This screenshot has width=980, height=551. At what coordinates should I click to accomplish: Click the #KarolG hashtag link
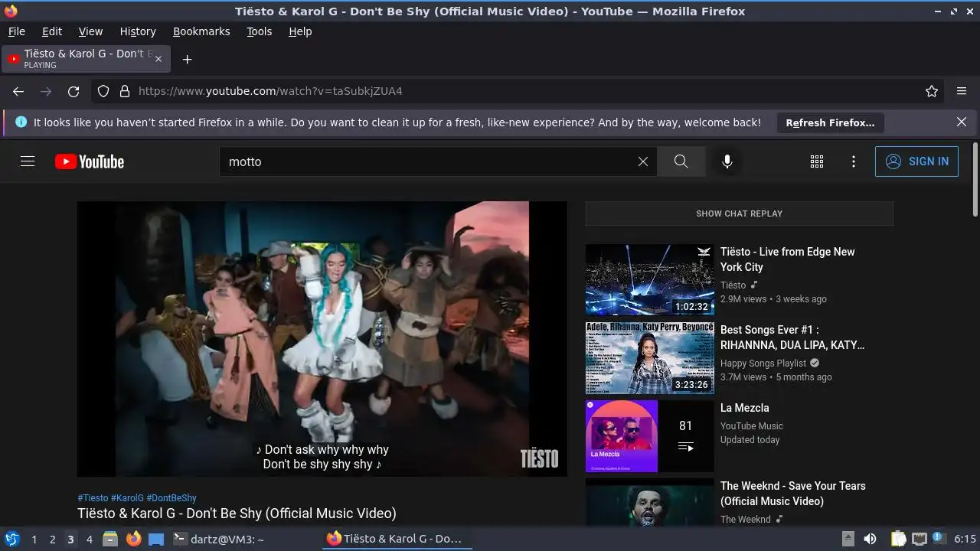point(127,497)
